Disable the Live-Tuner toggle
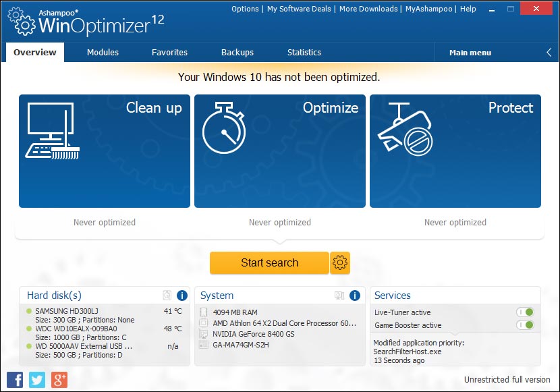 [x=526, y=311]
